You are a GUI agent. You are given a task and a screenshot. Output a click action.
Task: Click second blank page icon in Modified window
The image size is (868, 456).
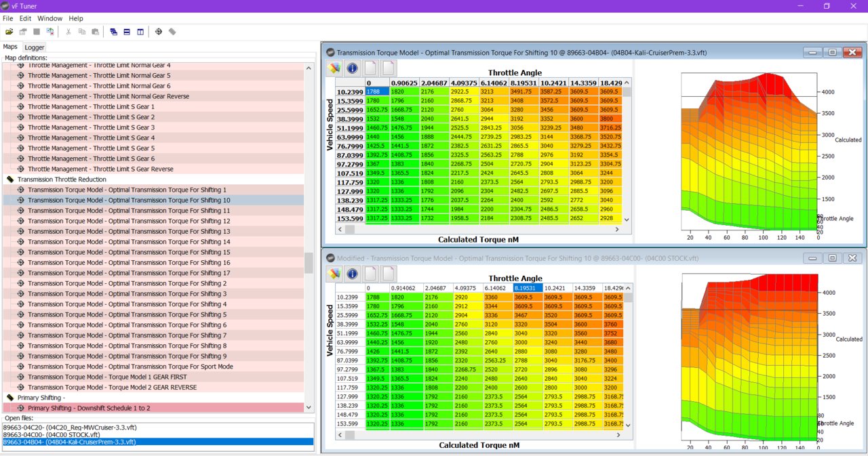click(388, 274)
